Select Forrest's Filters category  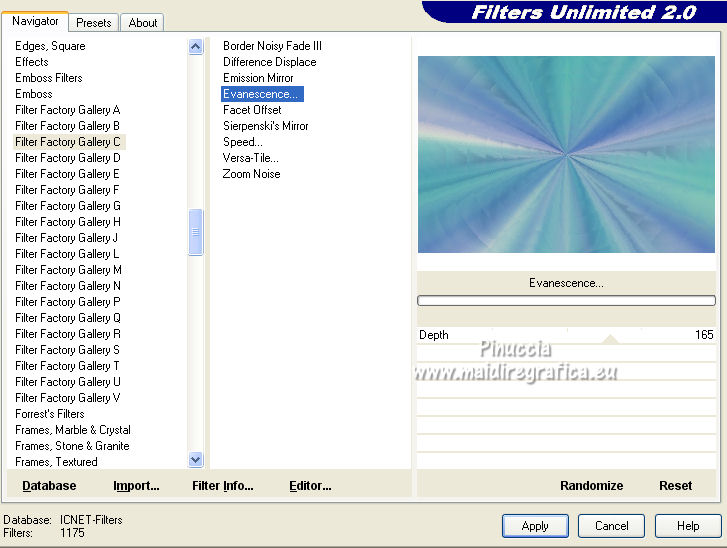click(x=50, y=414)
